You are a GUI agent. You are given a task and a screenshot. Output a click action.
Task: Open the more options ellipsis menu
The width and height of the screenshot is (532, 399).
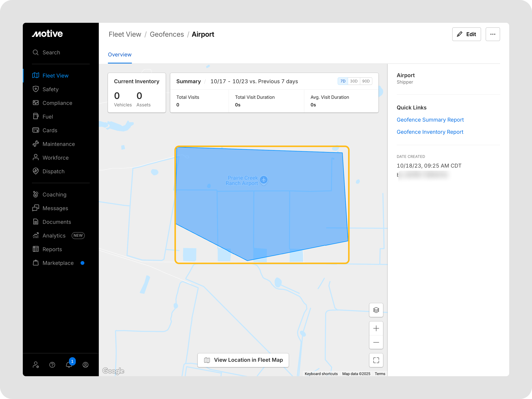(492, 34)
